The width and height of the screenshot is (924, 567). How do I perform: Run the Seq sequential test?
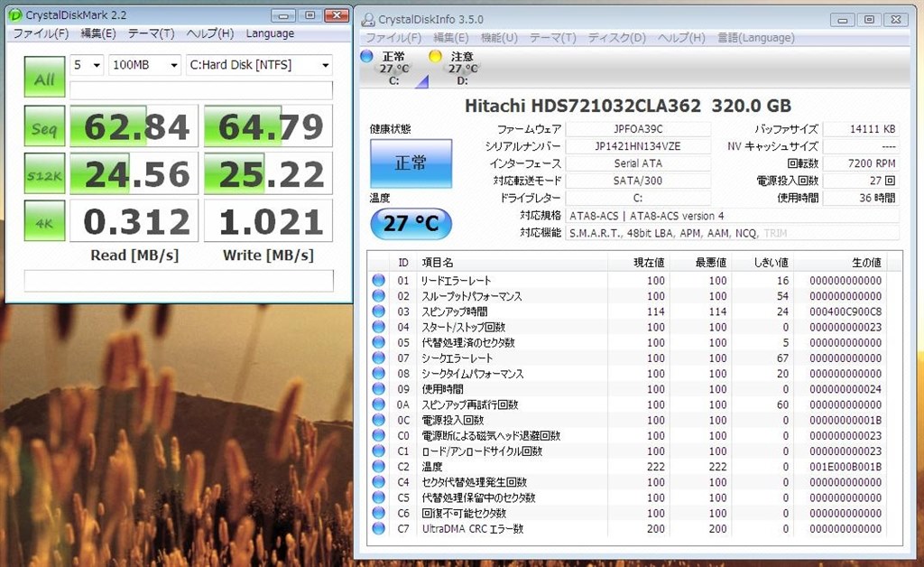click(42, 126)
